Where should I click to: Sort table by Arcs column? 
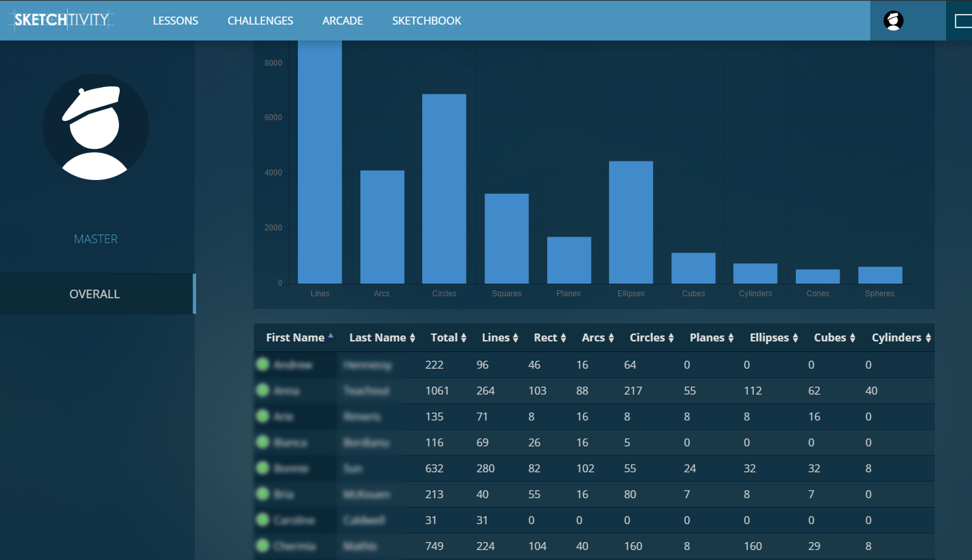pos(598,337)
